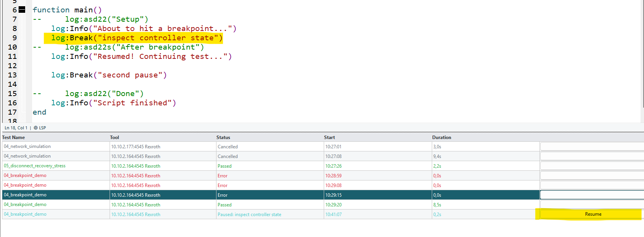The width and height of the screenshot is (644, 237).
Task: Click the 'Ln 18, Col 1' status entry
Action: (x=16, y=128)
